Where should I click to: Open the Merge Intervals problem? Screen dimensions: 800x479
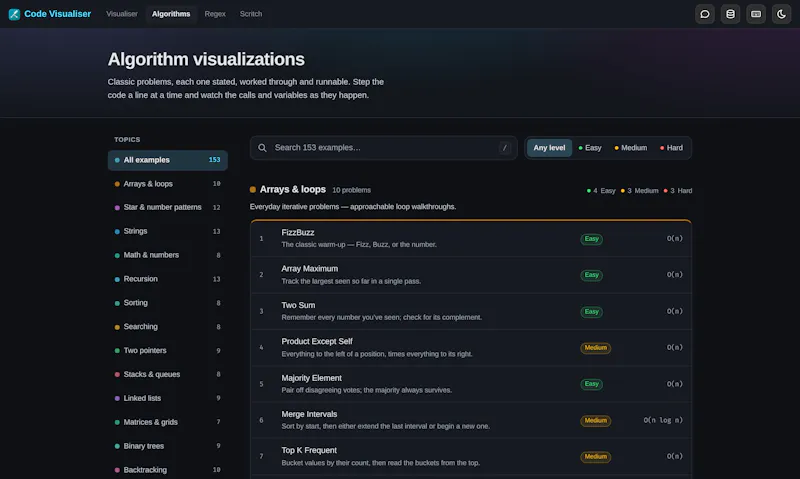pos(471,420)
